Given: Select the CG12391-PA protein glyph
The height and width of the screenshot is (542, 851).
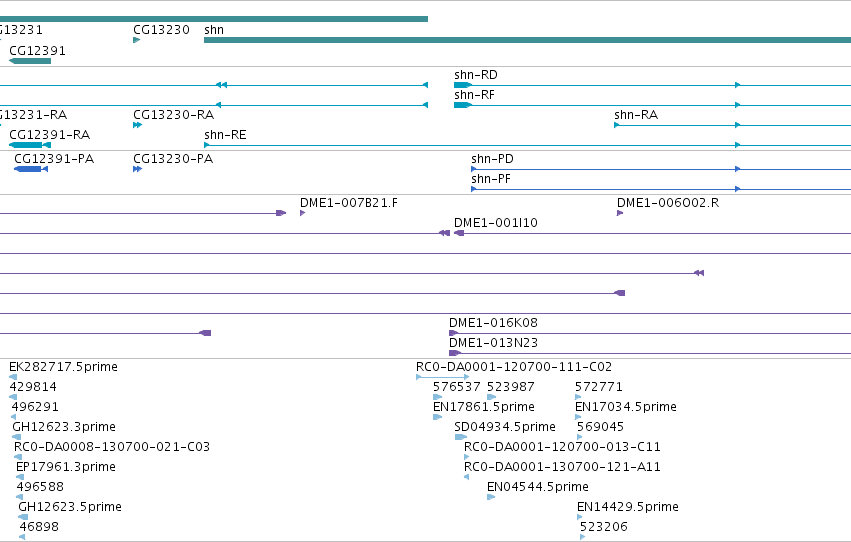Looking at the screenshot, I should (x=31, y=169).
